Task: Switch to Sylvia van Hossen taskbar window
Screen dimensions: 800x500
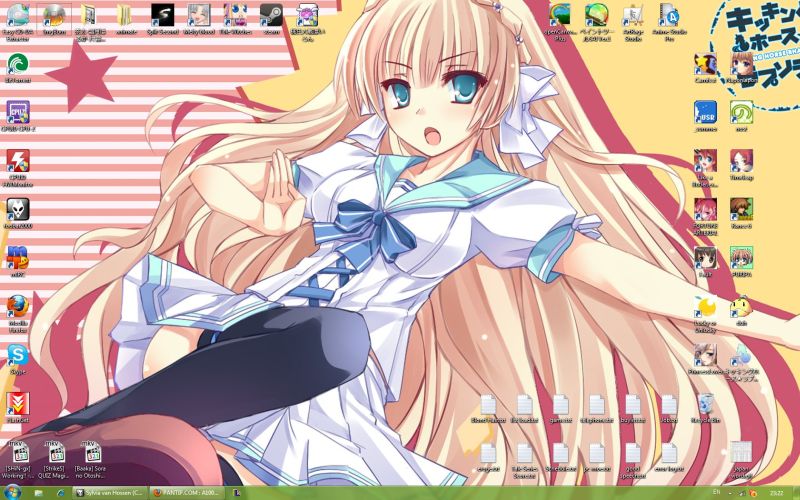Action: (x=110, y=493)
